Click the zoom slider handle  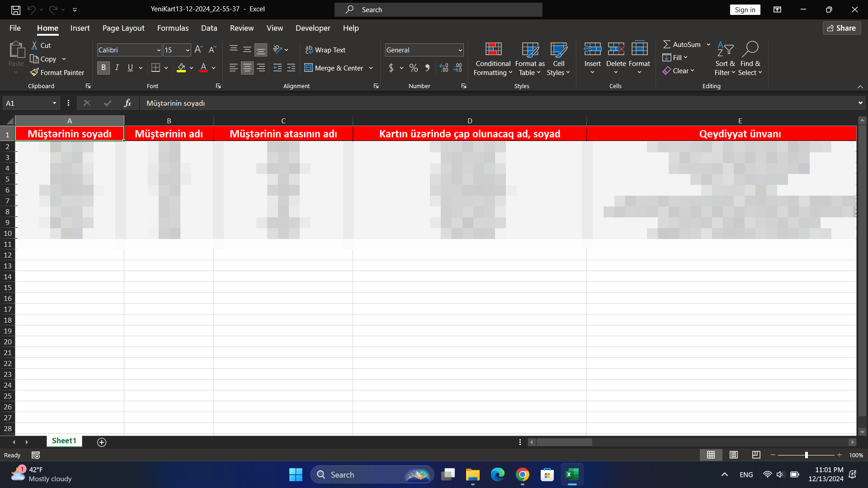point(806,455)
